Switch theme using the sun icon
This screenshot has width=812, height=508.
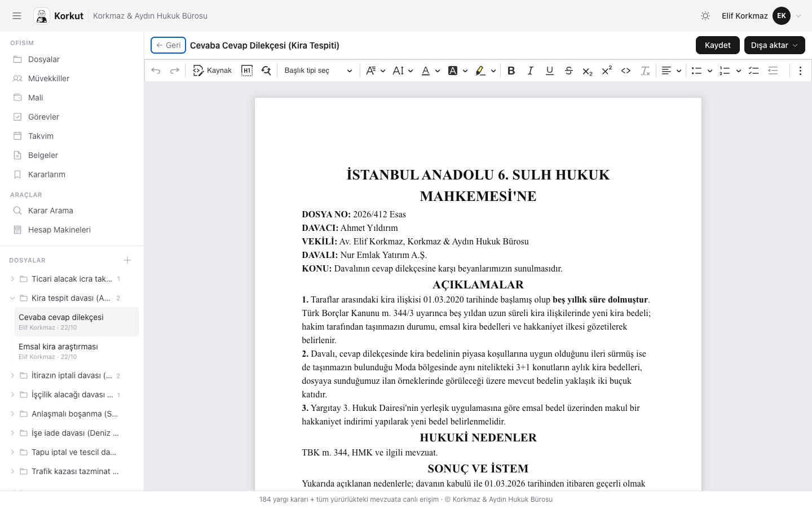tap(705, 16)
